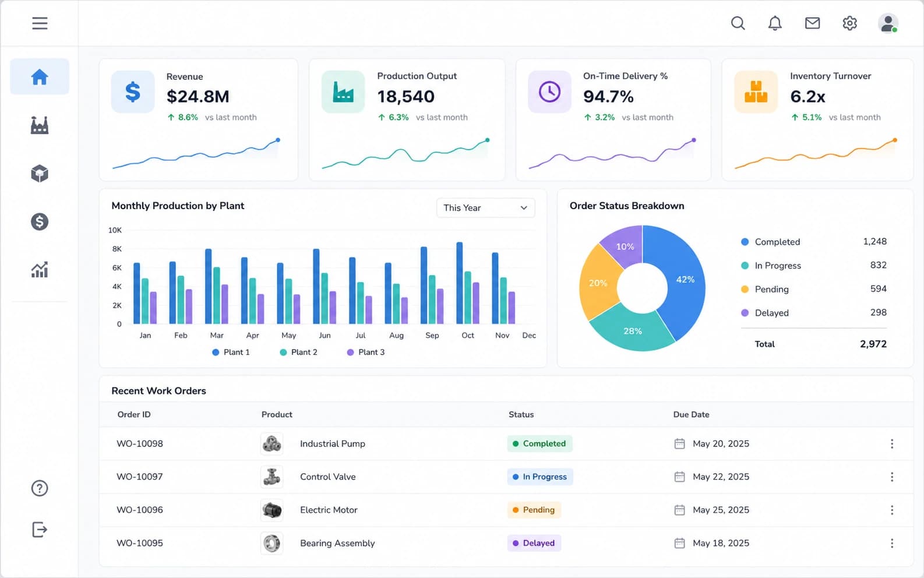924x578 pixels.
Task: Toggle Plant 3 legend item
Action: (366, 352)
